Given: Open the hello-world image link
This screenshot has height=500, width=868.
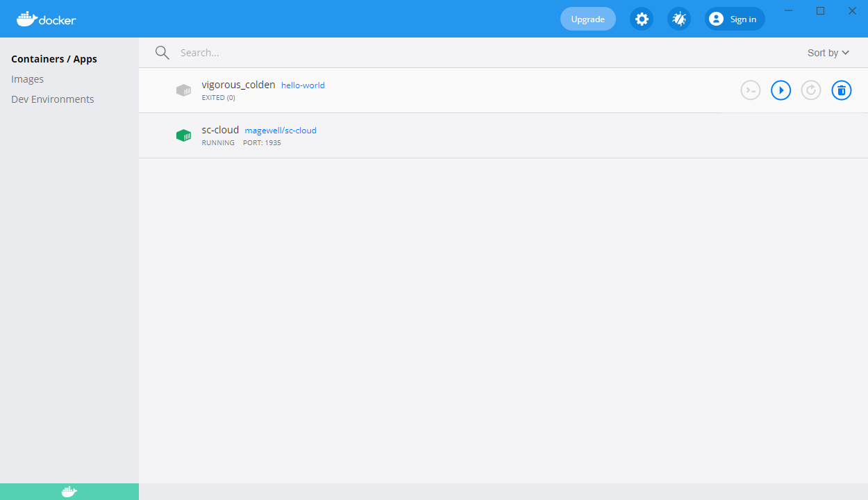Looking at the screenshot, I should (303, 85).
